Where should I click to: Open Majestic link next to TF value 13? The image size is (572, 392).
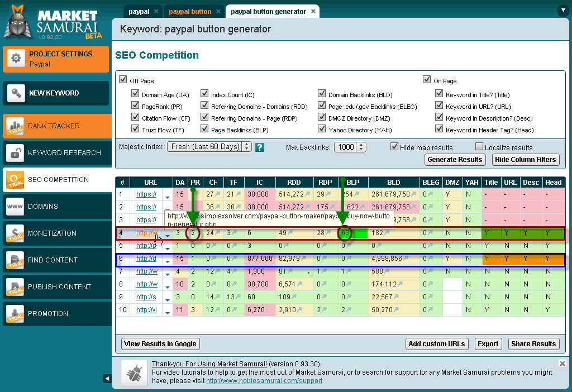pyautogui.click(x=238, y=297)
